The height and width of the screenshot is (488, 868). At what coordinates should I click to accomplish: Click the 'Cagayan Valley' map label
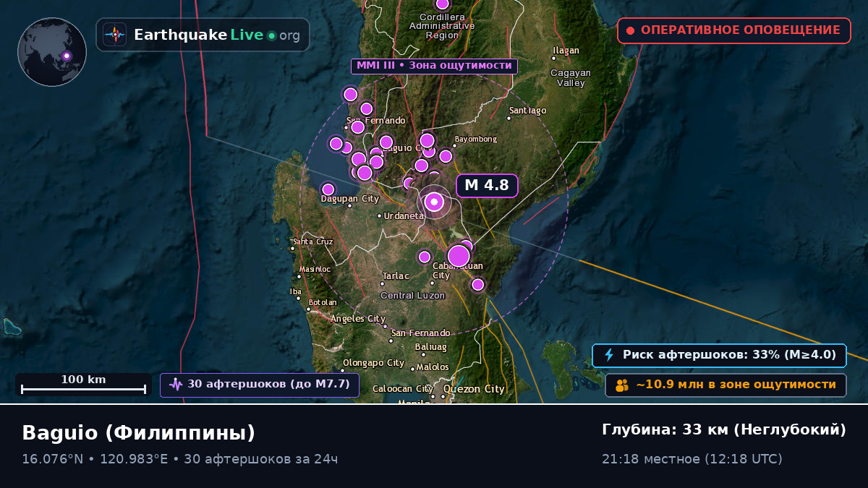point(571,78)
